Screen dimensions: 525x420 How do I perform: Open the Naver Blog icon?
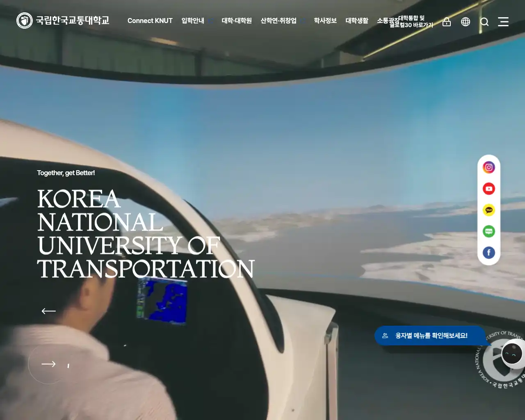488,231
